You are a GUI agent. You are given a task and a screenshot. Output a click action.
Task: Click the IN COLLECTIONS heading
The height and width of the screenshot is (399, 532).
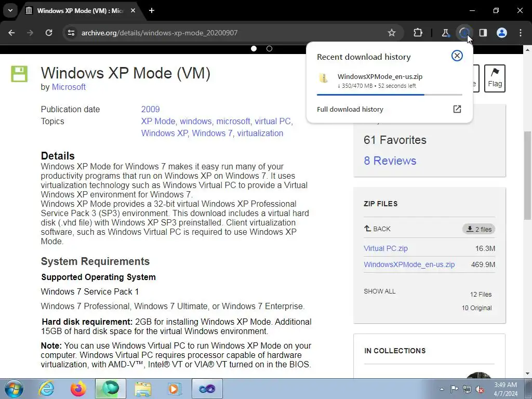coord(395,351)
